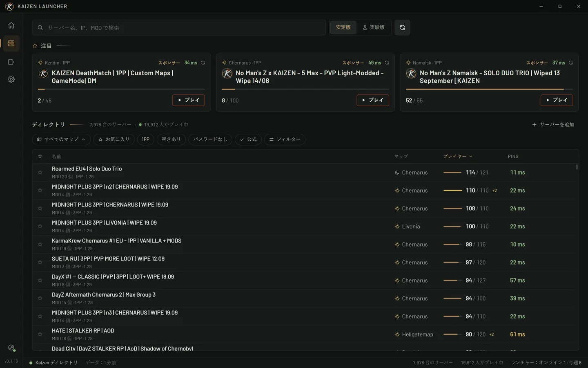Open settings gear in sidebar
The height and width of the screenshot is (368, 588).
coord(11,79)
